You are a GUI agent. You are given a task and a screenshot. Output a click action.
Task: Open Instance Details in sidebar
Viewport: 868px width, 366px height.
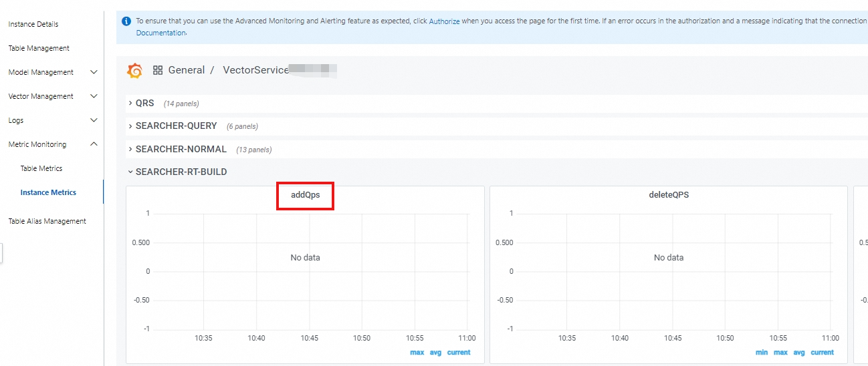click(33, 24)
